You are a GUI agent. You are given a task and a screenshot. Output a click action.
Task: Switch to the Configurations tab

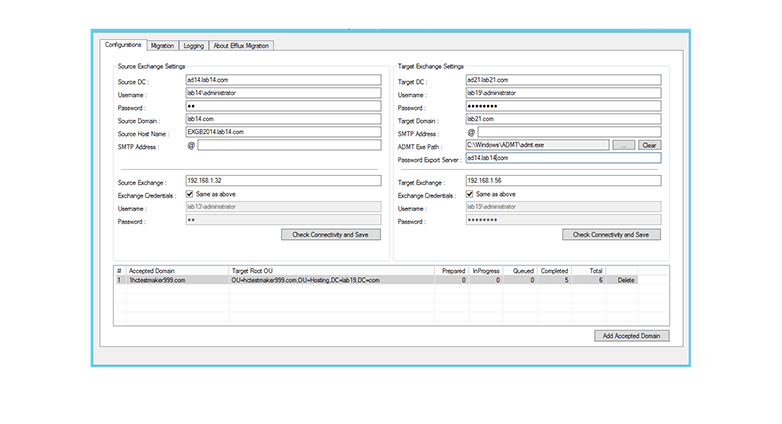click(x=123, y=45)
